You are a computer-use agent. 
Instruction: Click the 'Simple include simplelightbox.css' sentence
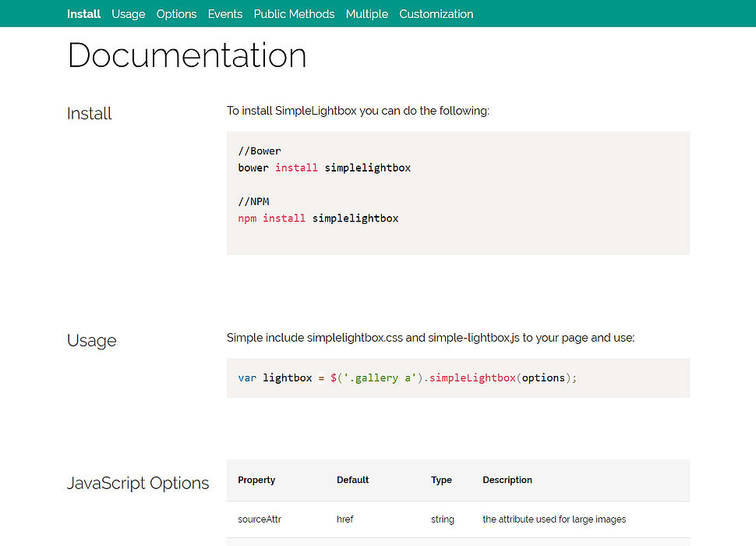click(430, 338)
